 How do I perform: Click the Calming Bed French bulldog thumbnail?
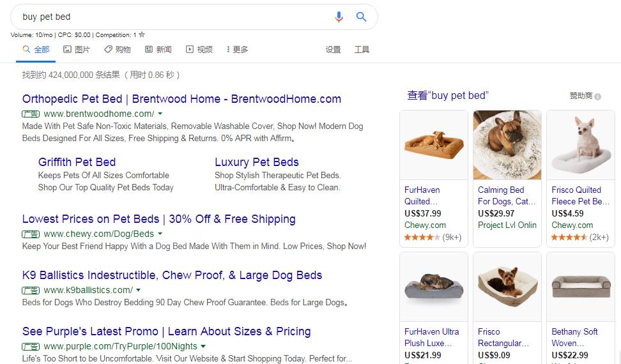click(x=507, y=145)
